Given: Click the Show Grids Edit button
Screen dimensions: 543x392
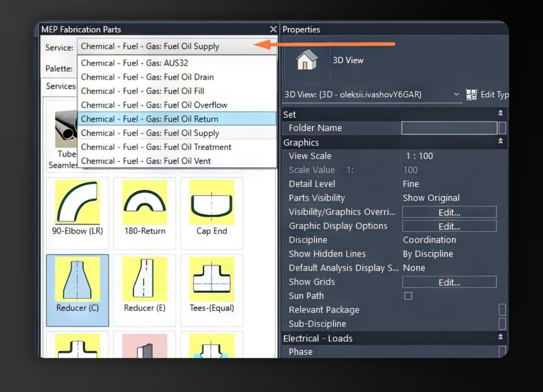Looking at the screenshot, I should pos(449,282).
